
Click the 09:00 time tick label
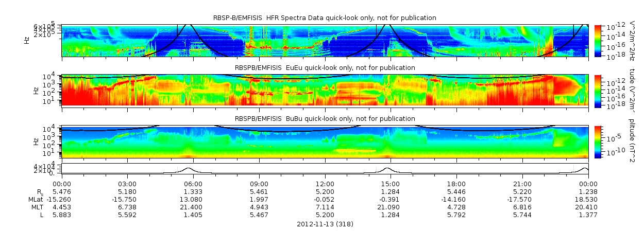tap(259, 184)
